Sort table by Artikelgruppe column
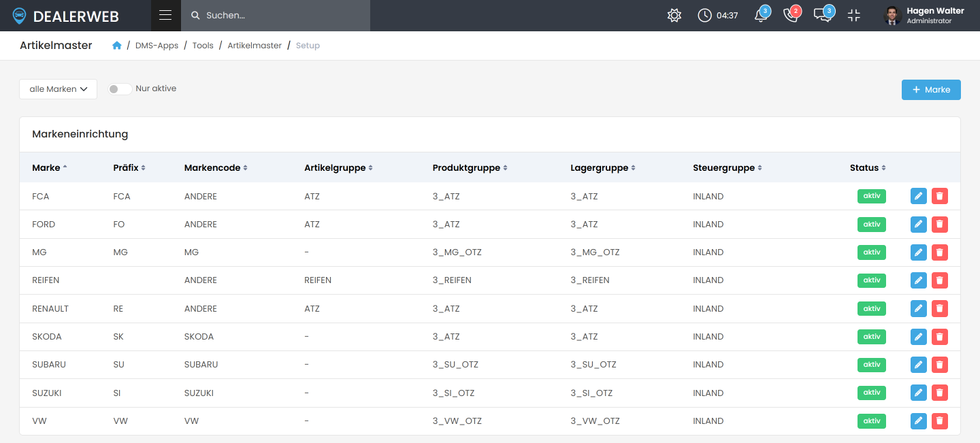The height and width of the screenshot is (443, 980). click(x=338, y=168)
